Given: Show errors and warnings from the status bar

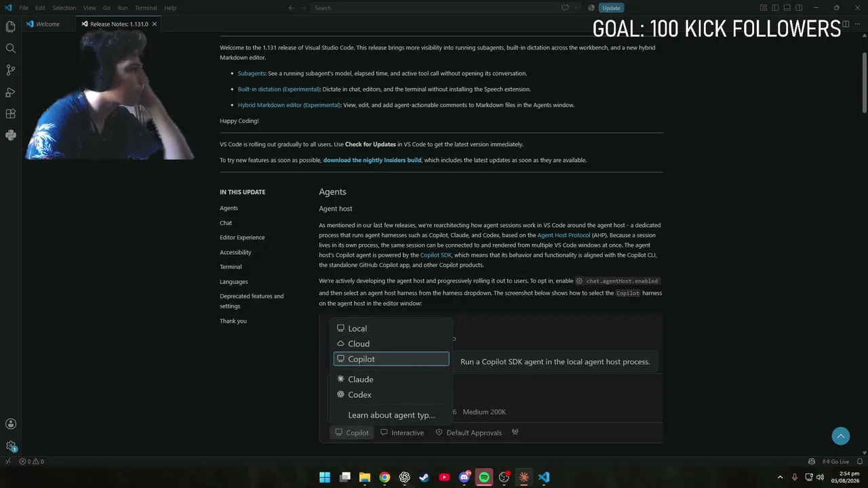Looking at the screenshot, I should [x=31, y=462].
